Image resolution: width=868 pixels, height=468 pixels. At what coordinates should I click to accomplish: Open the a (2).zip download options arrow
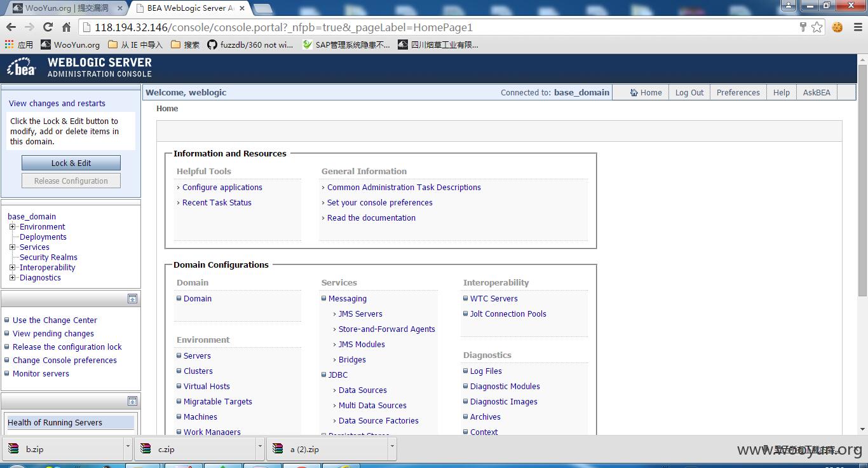pos(392,448)
